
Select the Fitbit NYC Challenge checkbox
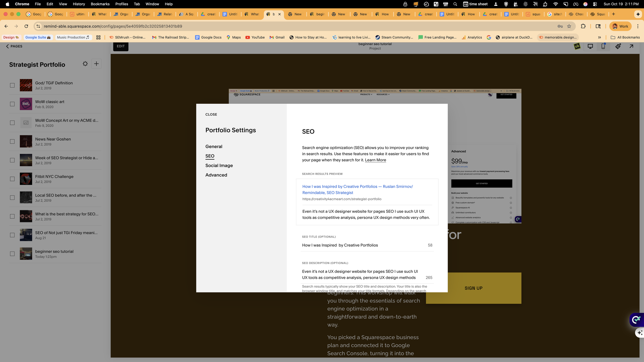[x=12, y=179]
